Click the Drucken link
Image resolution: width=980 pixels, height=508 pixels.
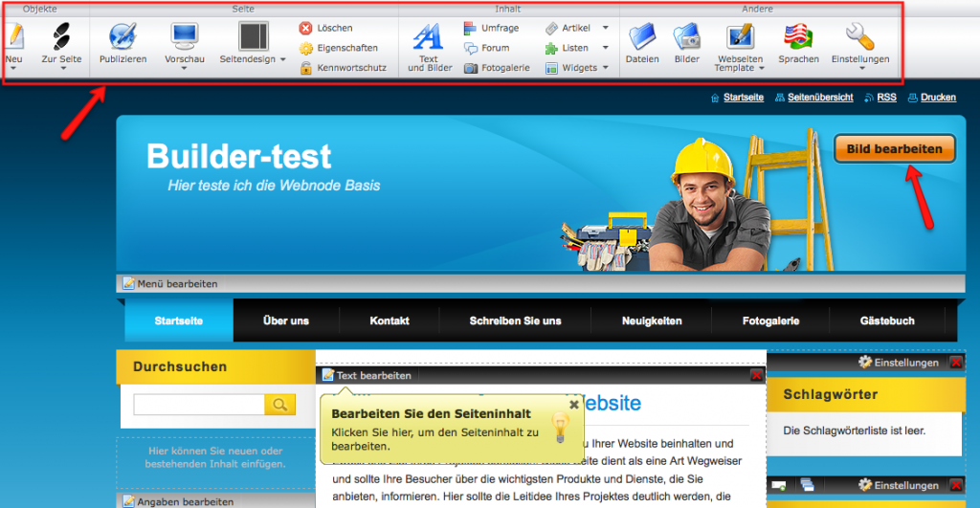[x=938, y=98]
